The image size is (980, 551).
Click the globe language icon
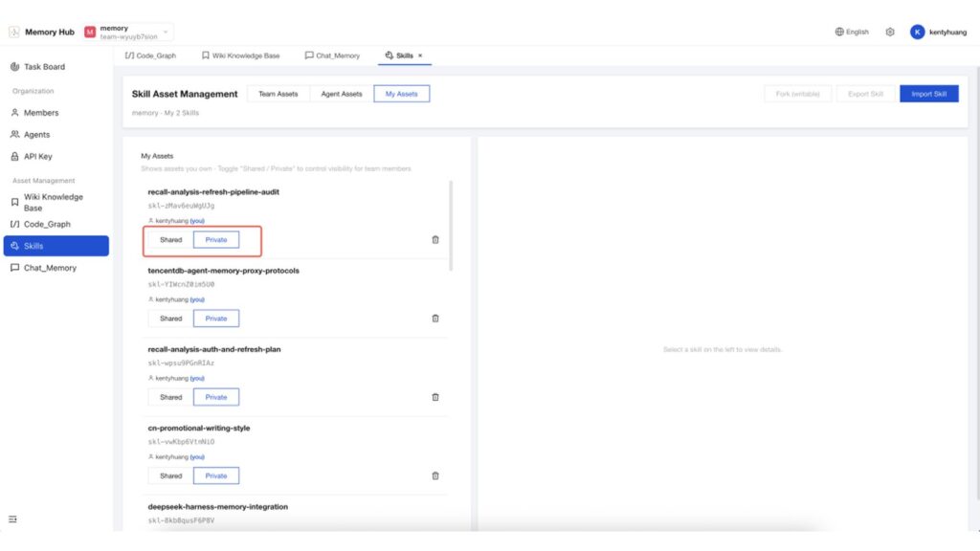tap(839, 32)
